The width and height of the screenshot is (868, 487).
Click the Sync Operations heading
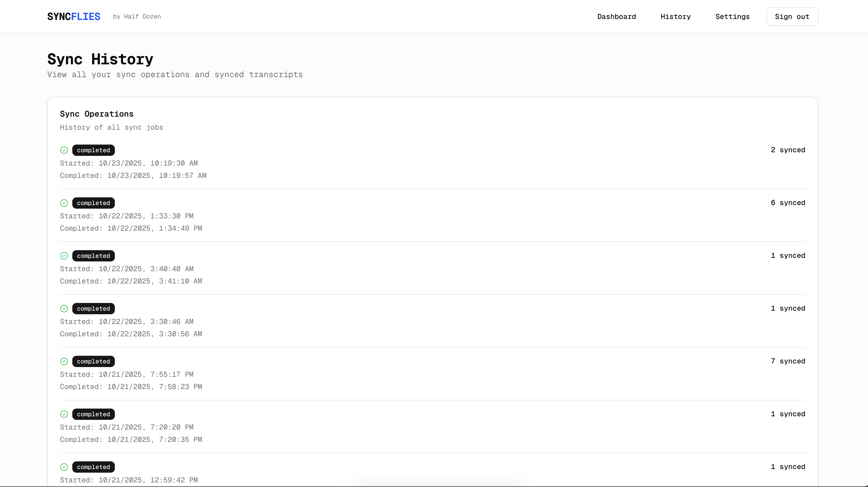point(97,114)
